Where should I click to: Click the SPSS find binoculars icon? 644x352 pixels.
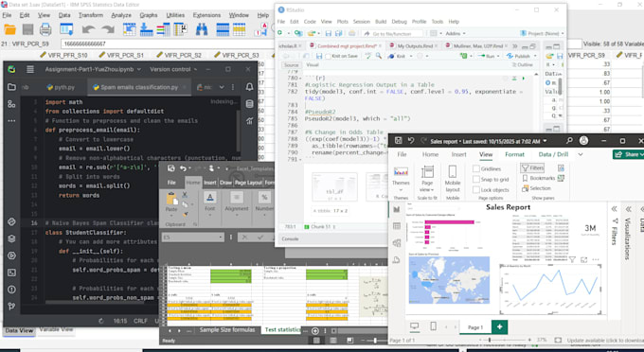coord(201,29)
